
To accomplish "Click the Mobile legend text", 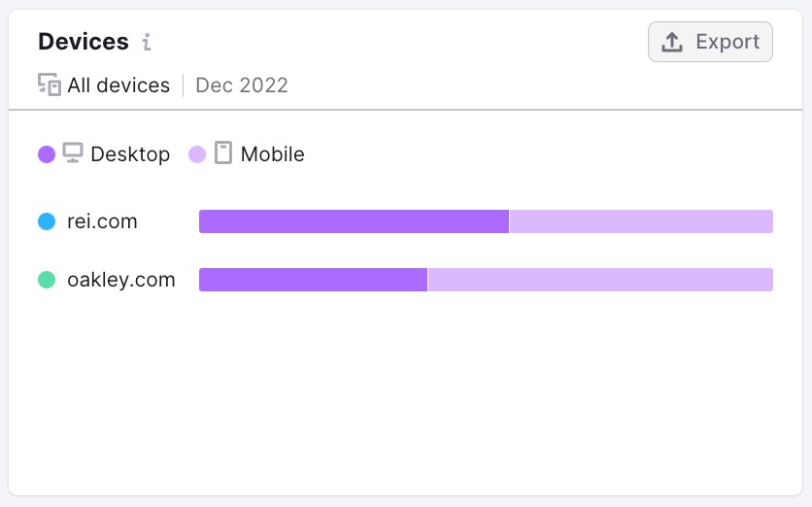I will 272,154.
